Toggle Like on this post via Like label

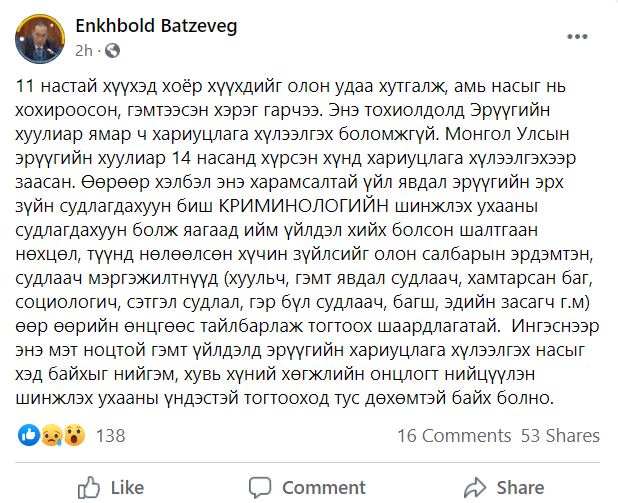(x=127, y=487)
